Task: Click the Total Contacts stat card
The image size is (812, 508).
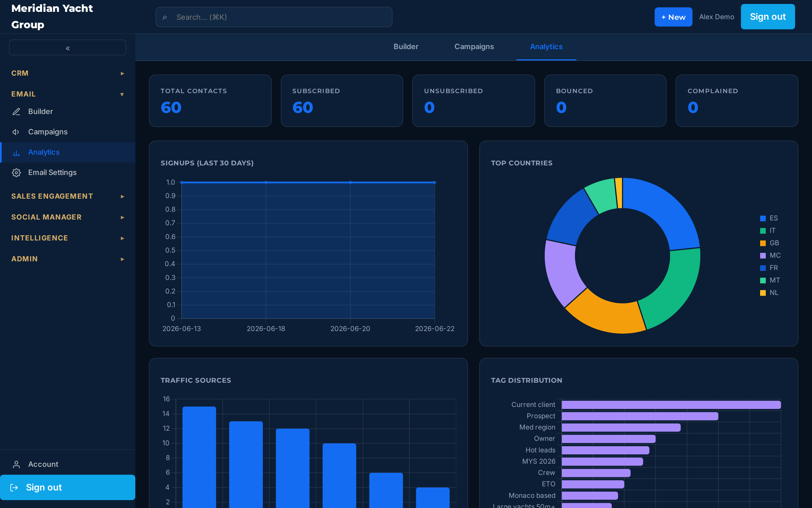Action: 210,101
